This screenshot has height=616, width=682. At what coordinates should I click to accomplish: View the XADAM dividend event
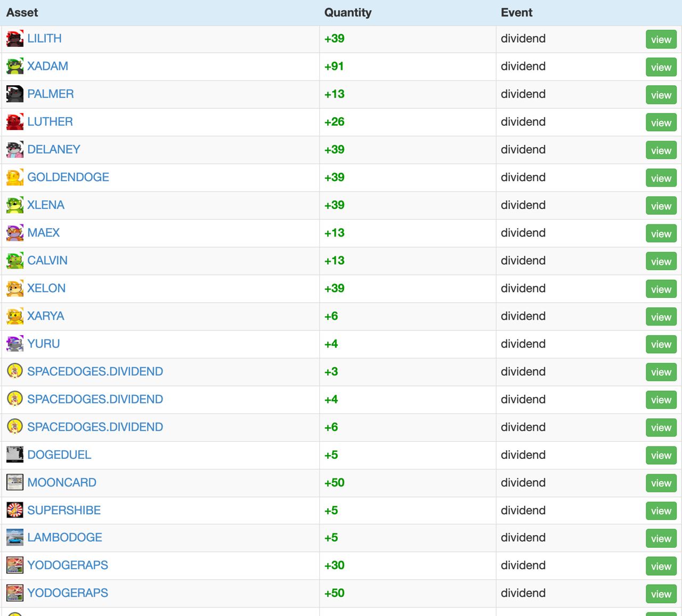661,67
